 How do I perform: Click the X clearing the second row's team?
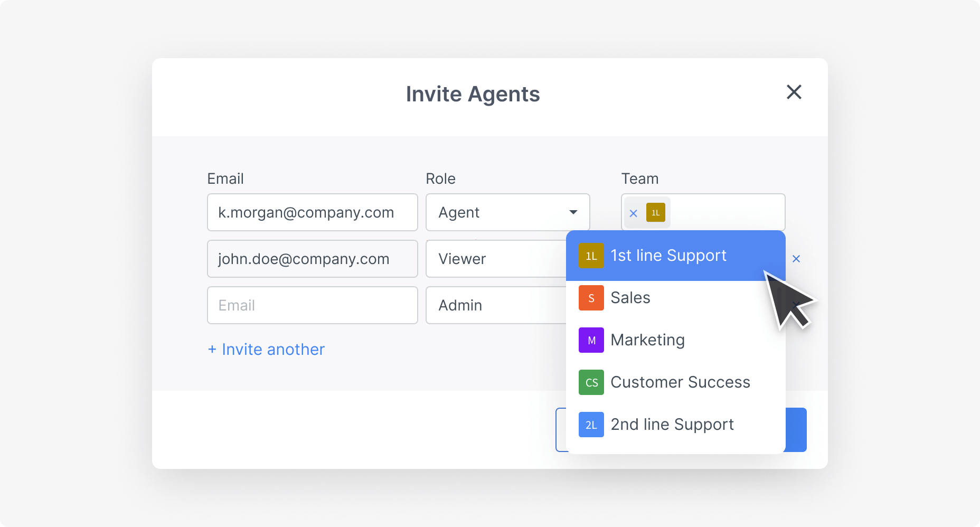[x=797, y=259]
